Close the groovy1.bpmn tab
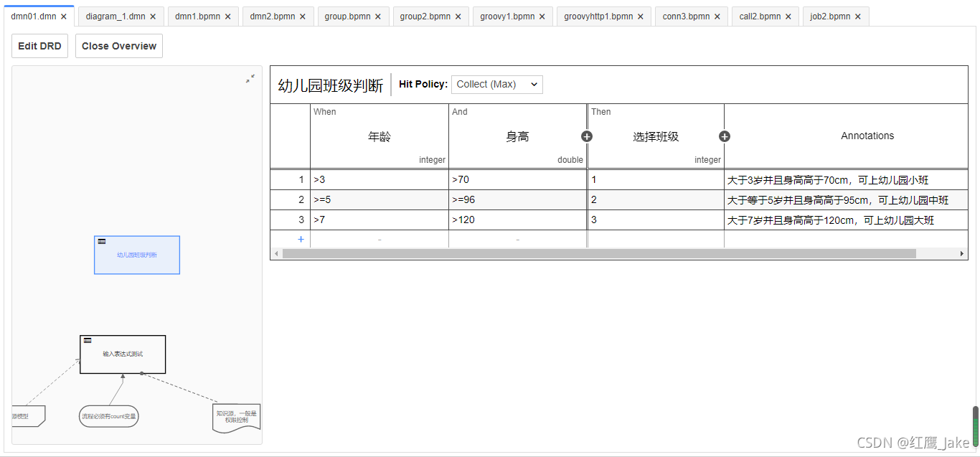Screen dimensions: 980x457 542,17
